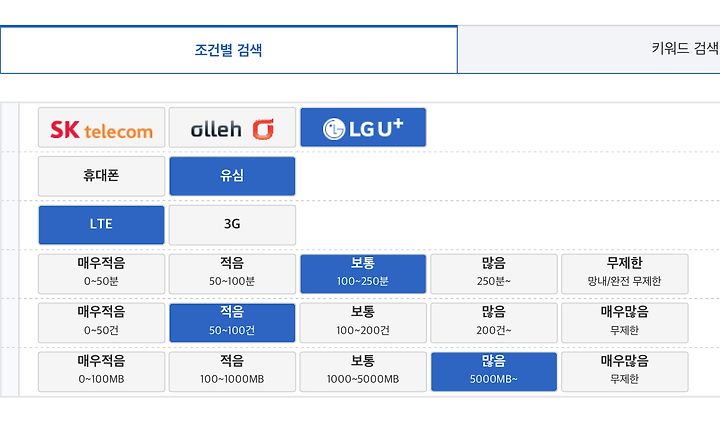Screen dimensions: 720x431
Task: Select 휴대폰 device type option
Action: click(x=101, y=176)
